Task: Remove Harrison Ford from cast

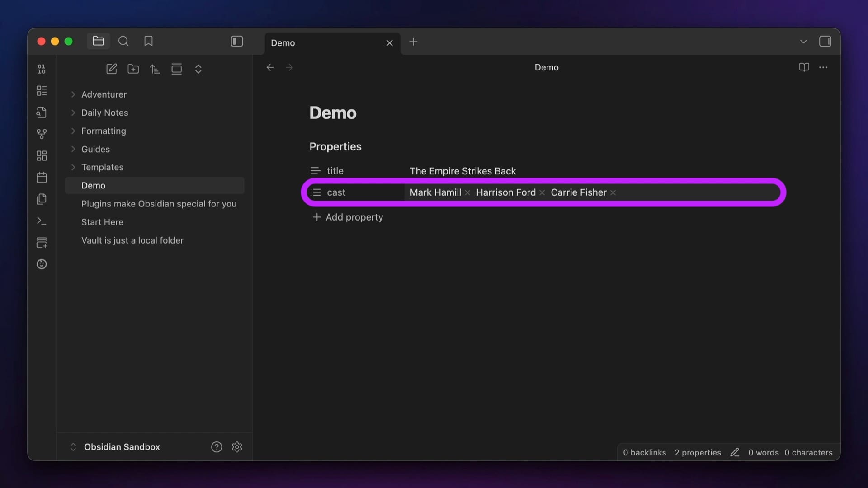Action: tap(542, 193)
